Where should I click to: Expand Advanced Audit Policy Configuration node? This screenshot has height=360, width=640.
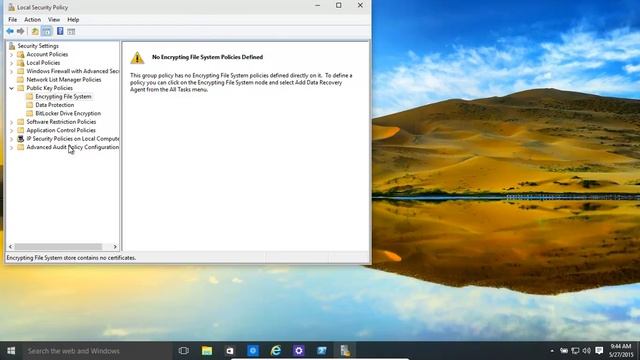pyautogui.click(x=11, y=147)
